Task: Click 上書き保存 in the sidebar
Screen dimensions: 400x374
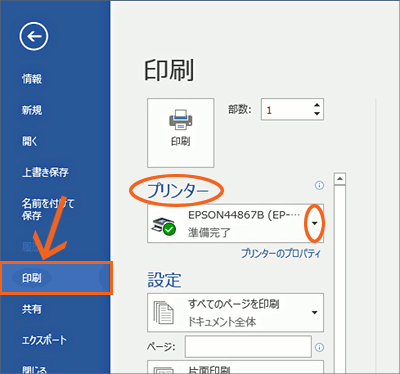Action: pyautogui.click(x=45, y=172)
